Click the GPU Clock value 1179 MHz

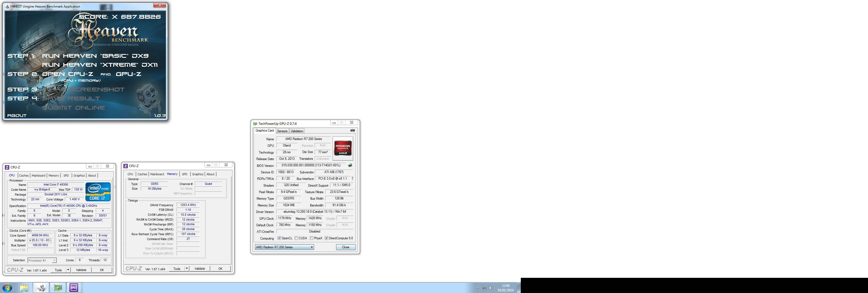pos(285,218)
